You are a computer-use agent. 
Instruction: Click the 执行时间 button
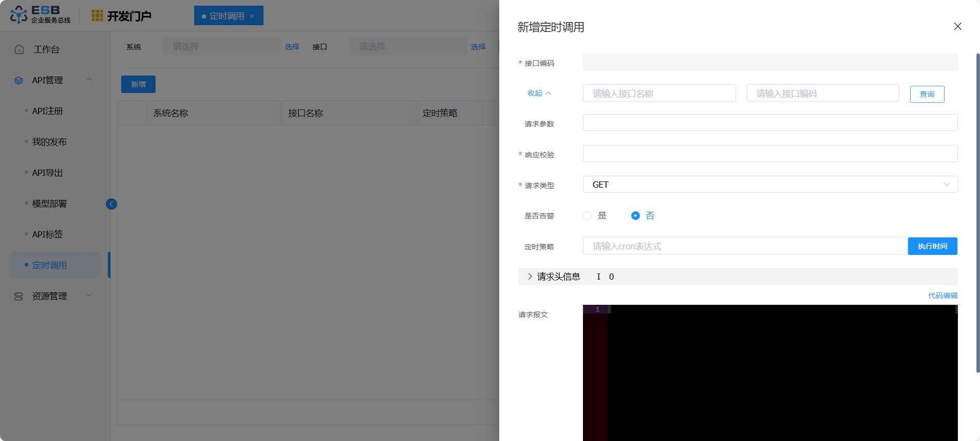[x=932, y=246]
